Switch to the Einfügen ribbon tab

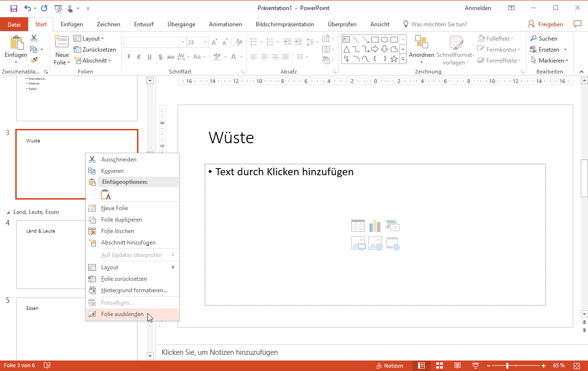click(x=72, y=24)
